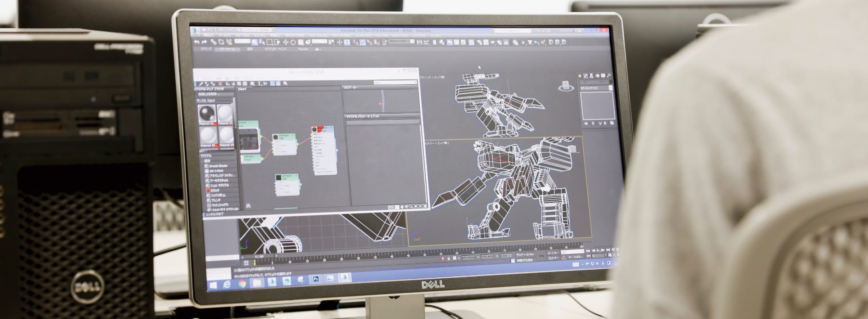Switch to Object Paint ribbon tab
Screen dimensions: 868x319
[x=276, y=49]
